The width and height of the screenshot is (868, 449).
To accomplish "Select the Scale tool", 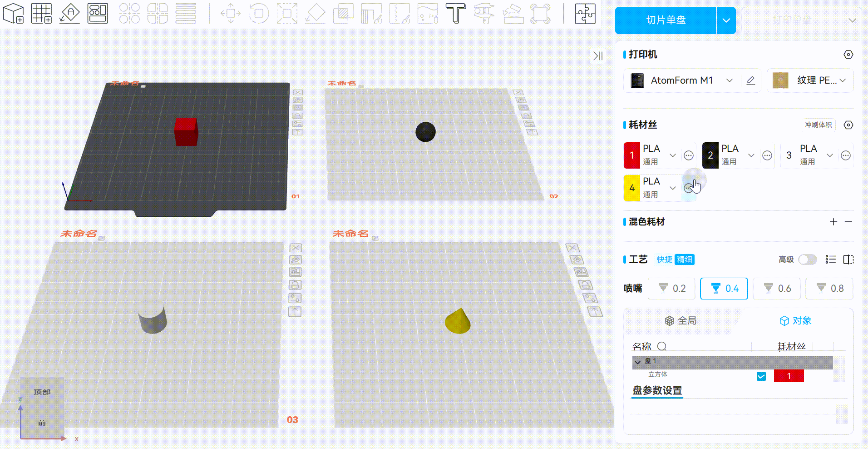I will click(x=287, y=14).
